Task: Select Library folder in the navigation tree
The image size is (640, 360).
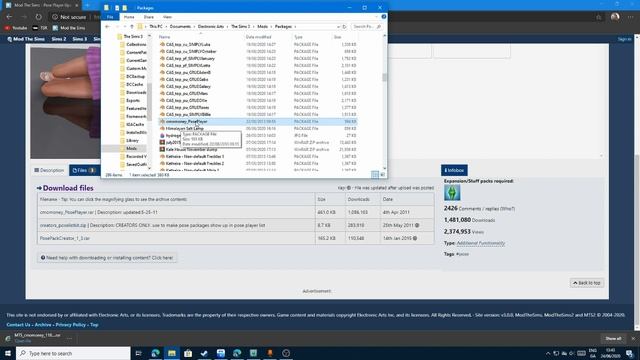Action: click(132, 140)
